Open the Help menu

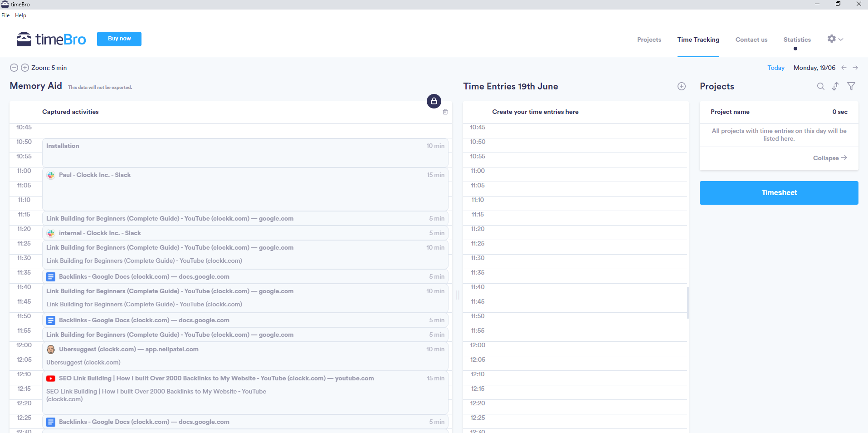[x=20, y=15]
